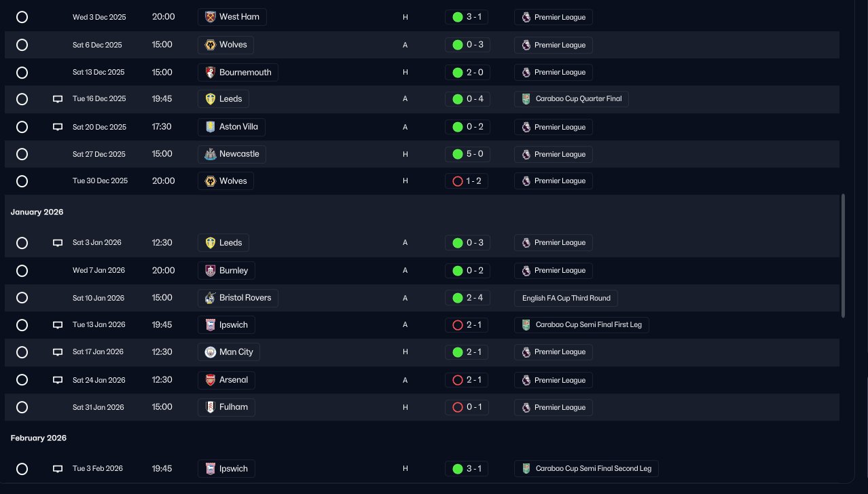Viewport: 868px width, 494px height.
Task: Click the Bristol Rovers club badge
Action: (211, 298)
